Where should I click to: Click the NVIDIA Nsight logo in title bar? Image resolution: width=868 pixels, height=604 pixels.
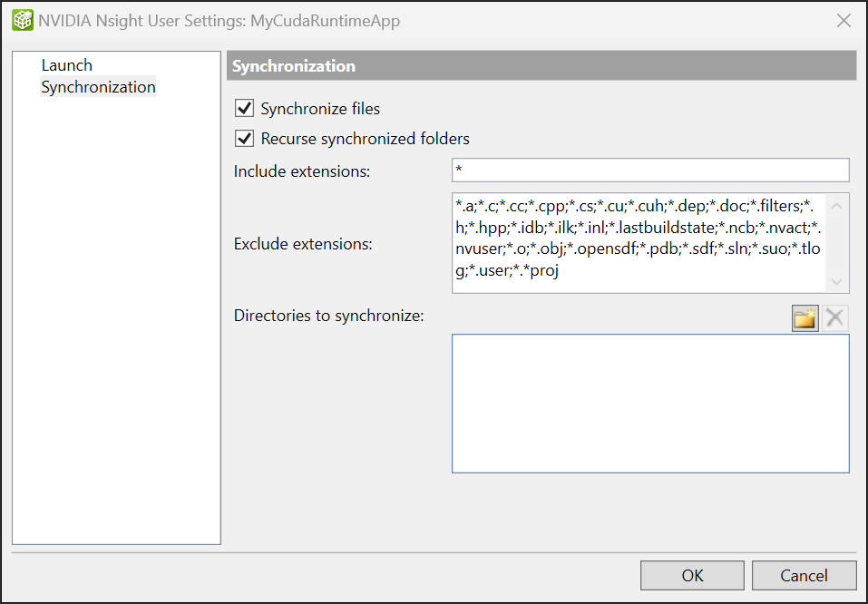tap(23, 21)
